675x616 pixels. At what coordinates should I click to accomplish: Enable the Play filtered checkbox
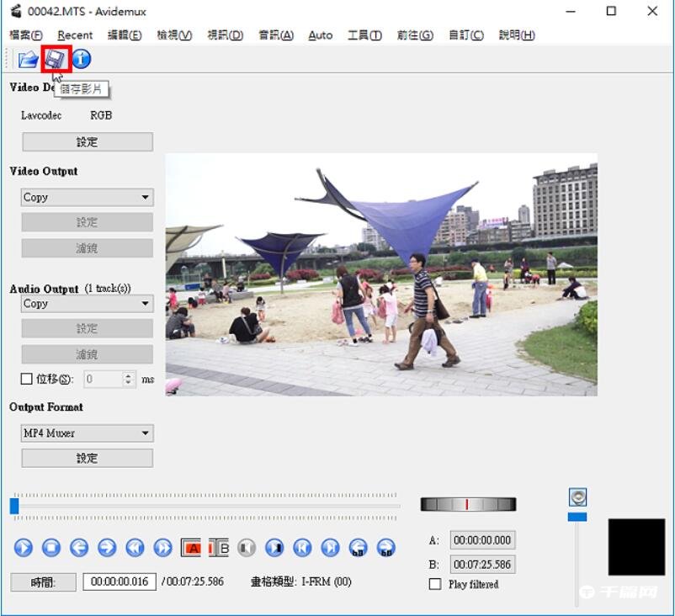tap(434, 584)
